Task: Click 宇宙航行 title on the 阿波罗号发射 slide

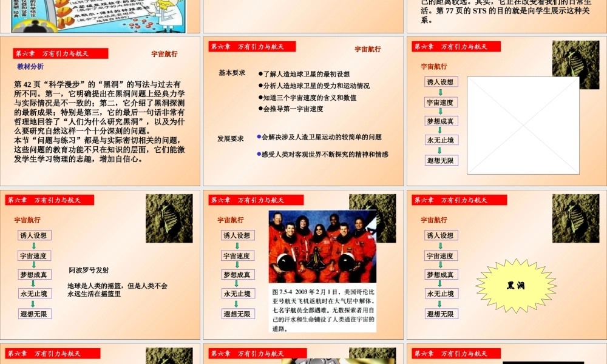Action: pyautogui.click(x=27, y=220)
